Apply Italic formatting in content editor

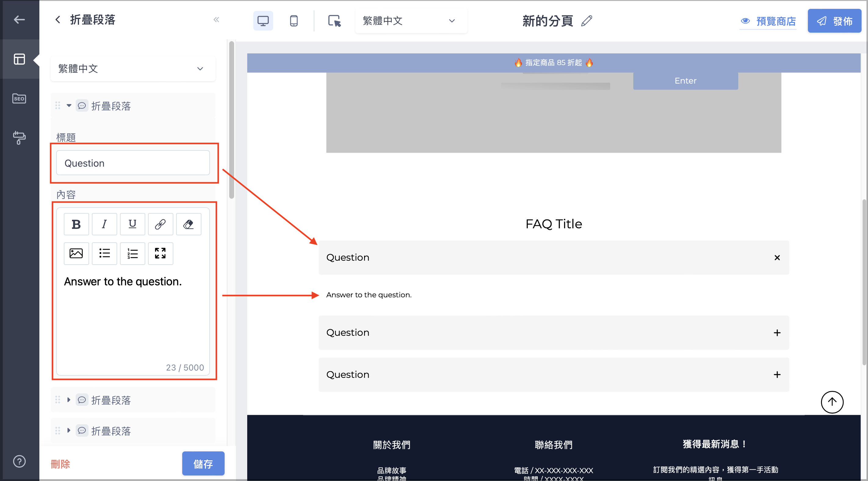pyautogui.click(x=104, y=224)
